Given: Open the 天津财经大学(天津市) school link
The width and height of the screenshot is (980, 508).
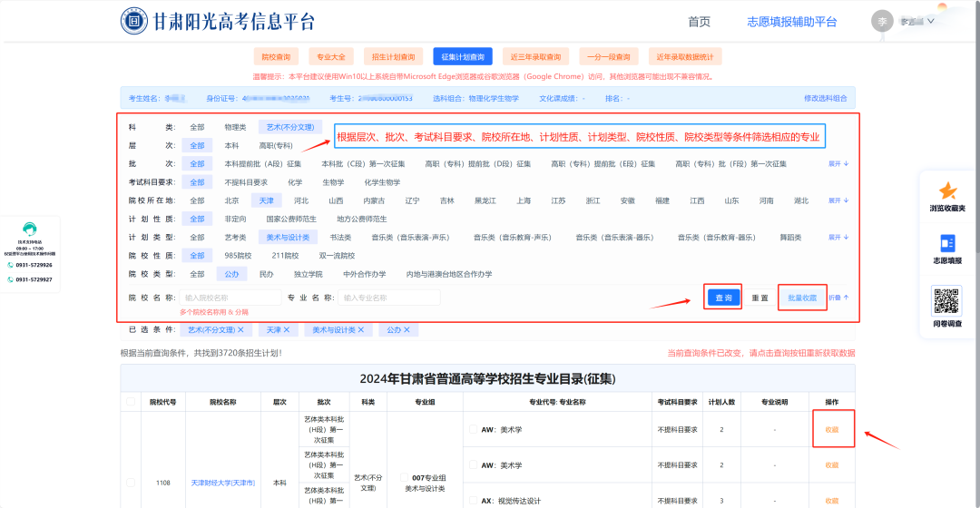Looking at the screenshot, I should pyautogui.click(x=222, y=483).
